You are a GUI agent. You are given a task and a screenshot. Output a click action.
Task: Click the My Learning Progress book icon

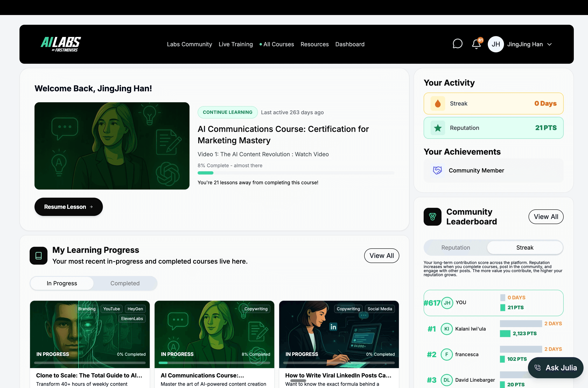(39, 256)
